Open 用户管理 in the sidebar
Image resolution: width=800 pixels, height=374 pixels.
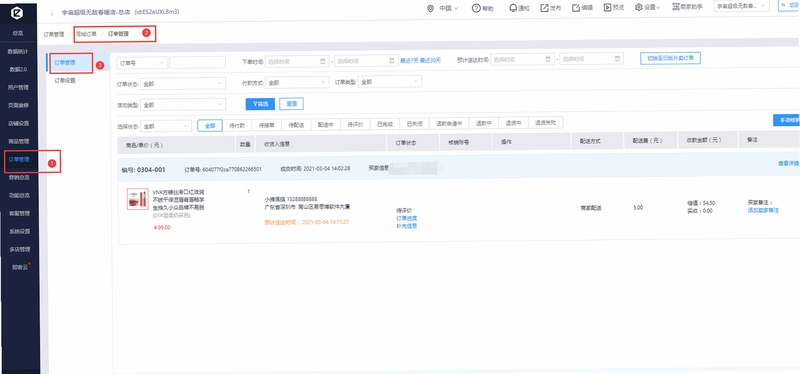click(x=18, y=88)
